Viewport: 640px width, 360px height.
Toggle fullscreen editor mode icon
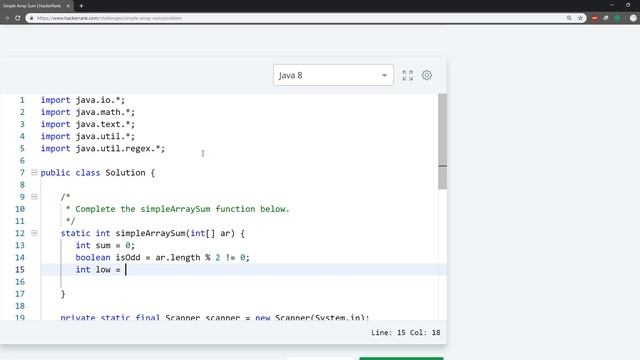(x=407, y=75)
